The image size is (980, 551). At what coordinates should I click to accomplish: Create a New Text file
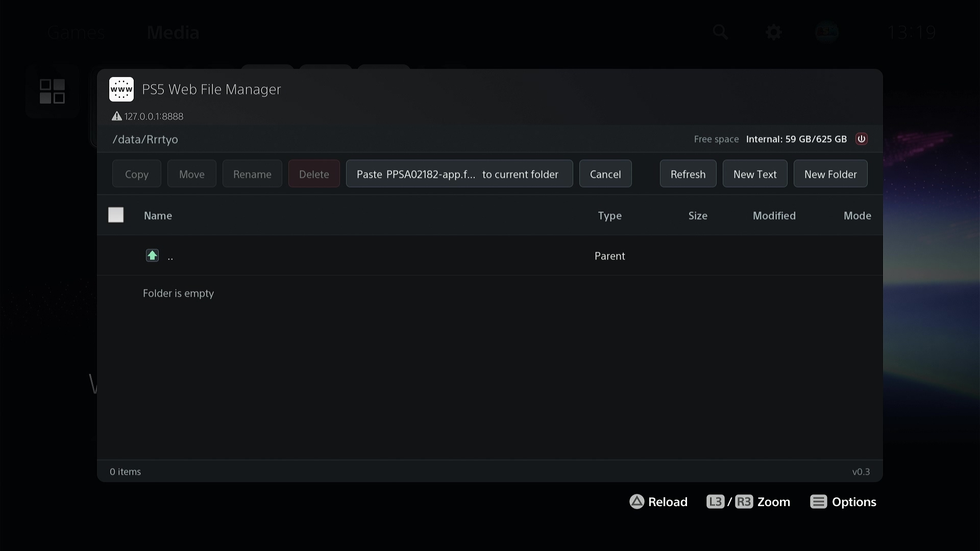[x=755, y=173]
